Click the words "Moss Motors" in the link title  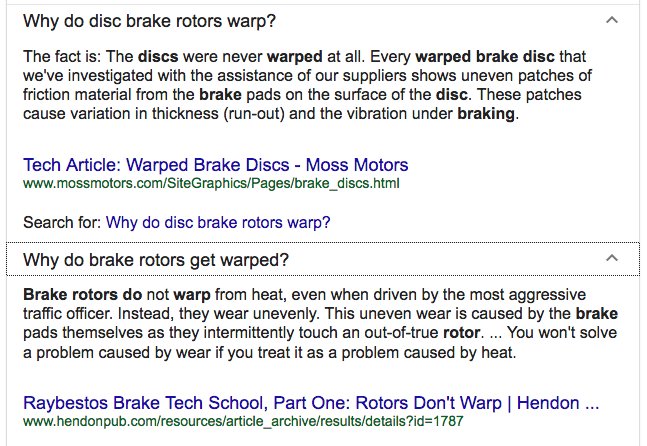(357, 165)
